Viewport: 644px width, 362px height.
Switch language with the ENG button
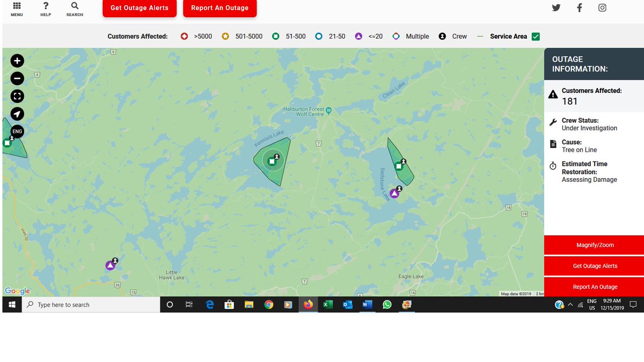click(x=17, y=131)
